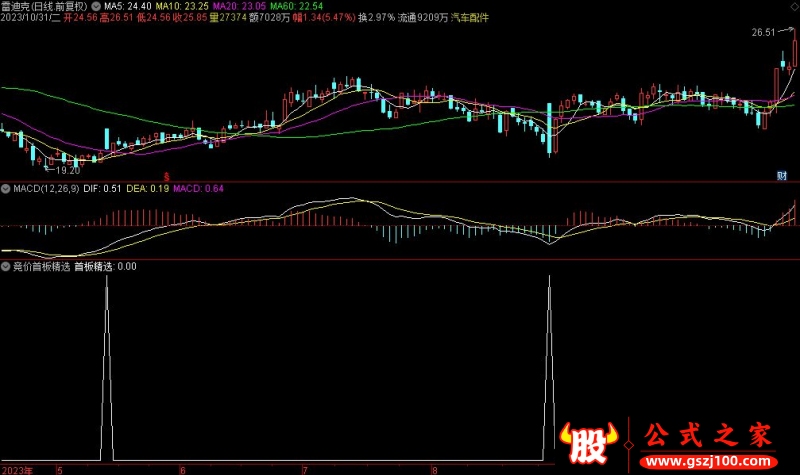Click the turnover amount 额7028万

(270, 18)
